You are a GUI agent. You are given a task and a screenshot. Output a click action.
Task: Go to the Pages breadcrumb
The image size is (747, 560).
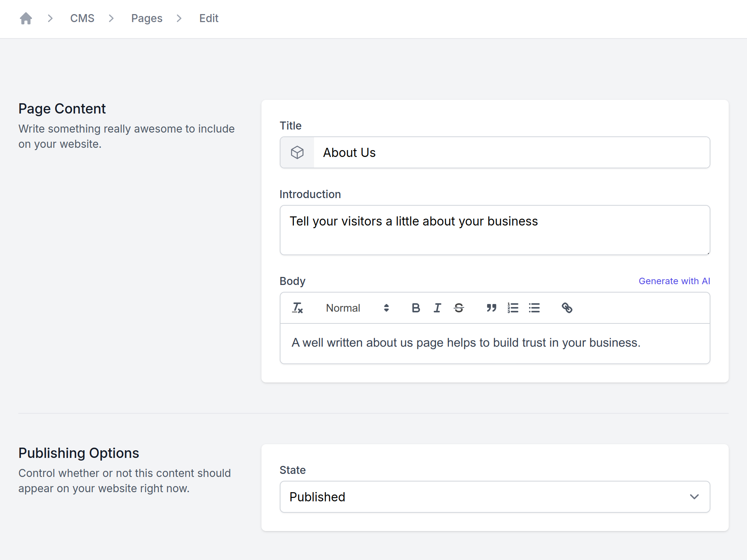pyautogui.click(x=147, y=18)
